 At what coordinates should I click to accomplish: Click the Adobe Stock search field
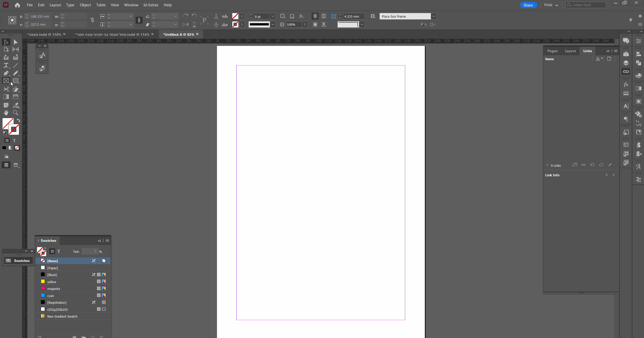point(587,5)
